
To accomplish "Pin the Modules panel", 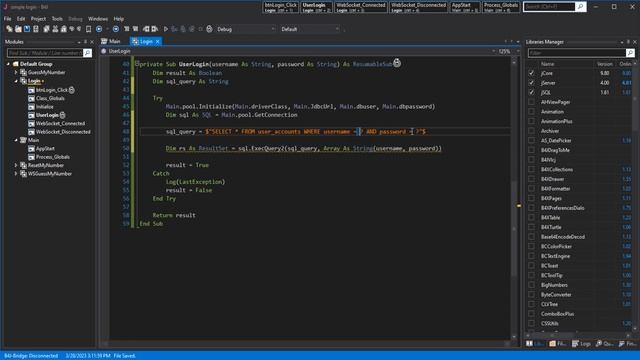I will 85,42.
